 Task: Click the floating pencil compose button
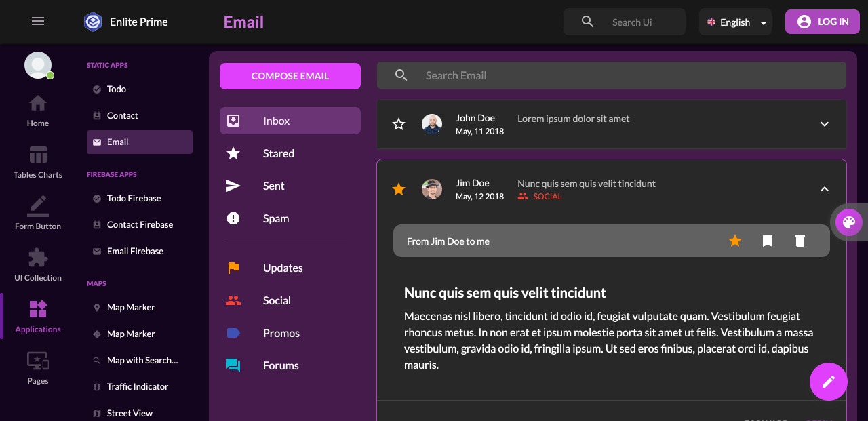(829, 382)
